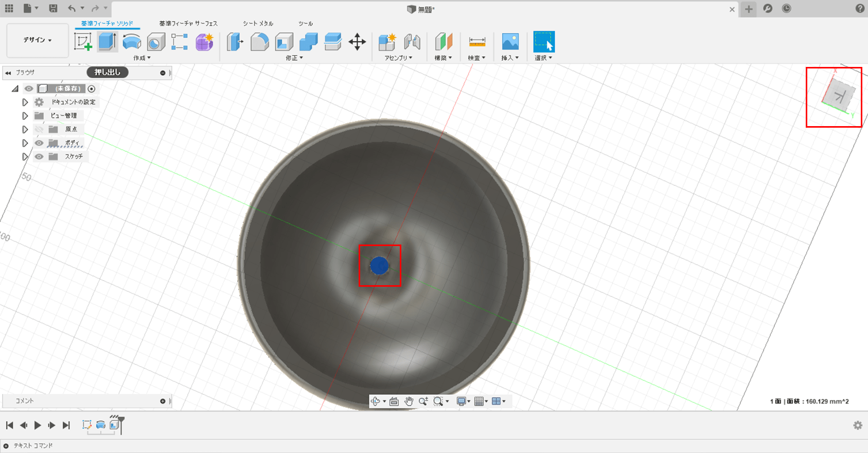Viewport: 868px width, 453px height.
Task: Click the Extrude tool icon
Action: 107,42
